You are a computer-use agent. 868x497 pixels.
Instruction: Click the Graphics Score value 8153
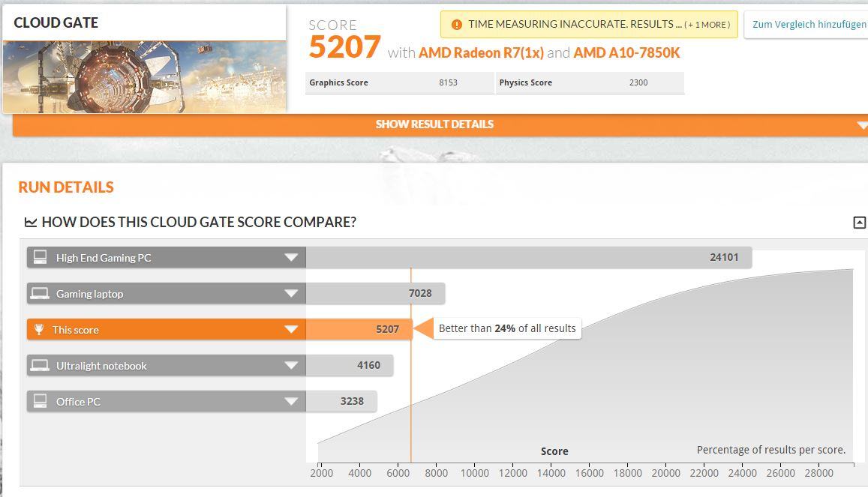click(449, 82)
